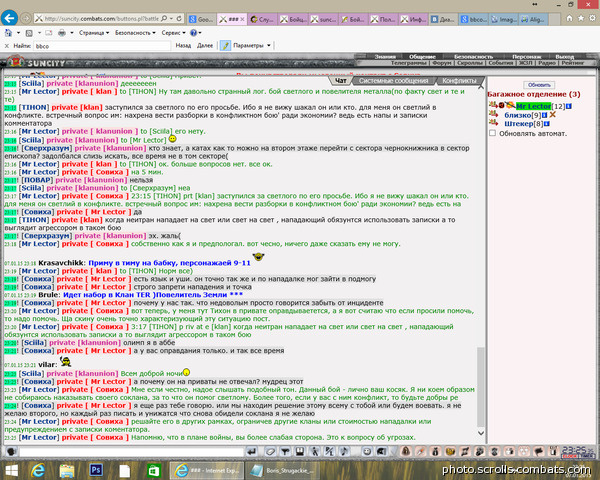Open the dropdown arrow next to home icon
Screen dimensions: 600x480
tap(18, 33)
